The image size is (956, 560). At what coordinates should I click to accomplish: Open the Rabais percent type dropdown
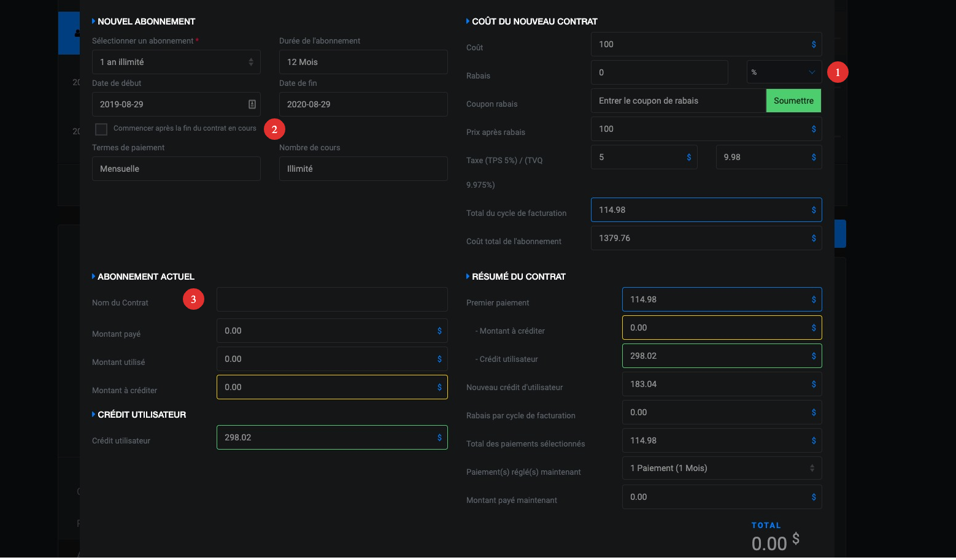click(x=784, y=72)
